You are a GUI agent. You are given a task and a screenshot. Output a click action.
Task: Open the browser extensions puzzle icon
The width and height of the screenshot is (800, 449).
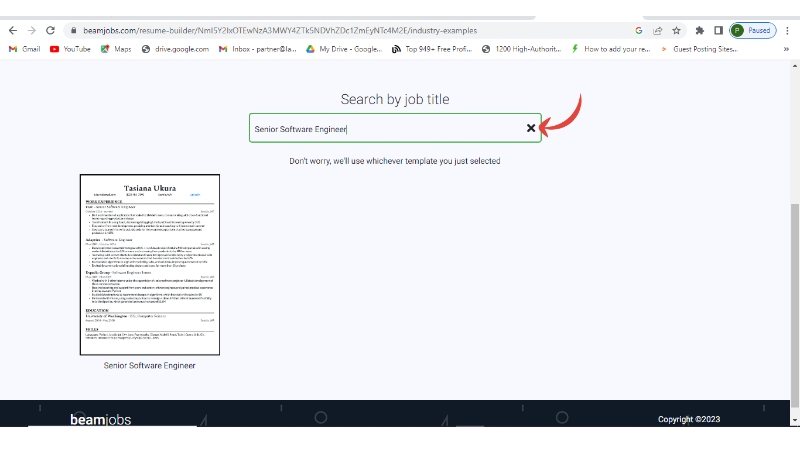(x=700, y=31)
